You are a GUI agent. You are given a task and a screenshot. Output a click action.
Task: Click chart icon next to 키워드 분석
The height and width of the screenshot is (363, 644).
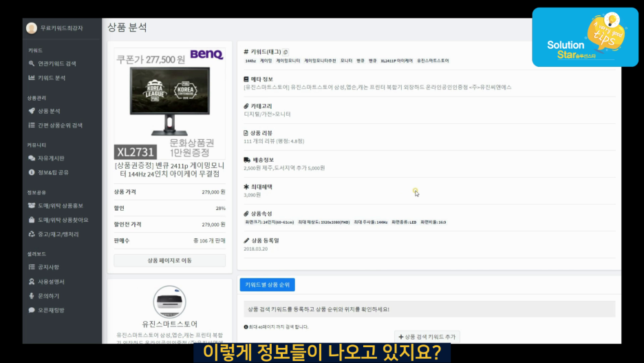tap(32, 77)
